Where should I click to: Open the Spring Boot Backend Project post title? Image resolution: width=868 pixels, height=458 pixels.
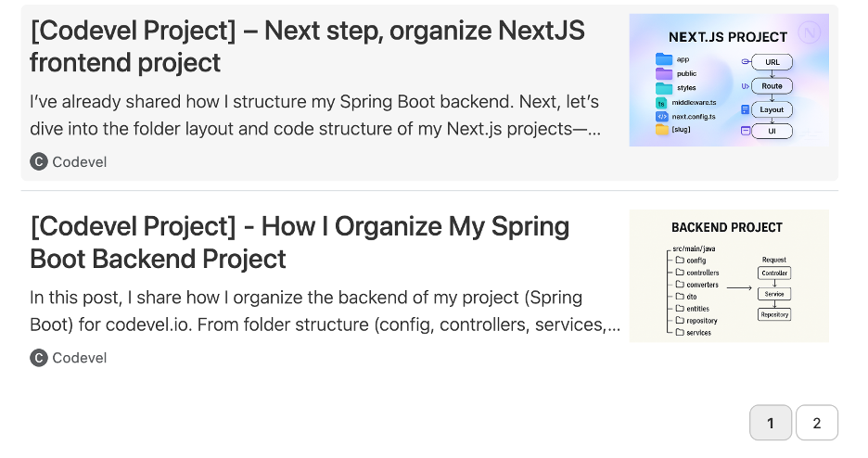click(300, 242)
